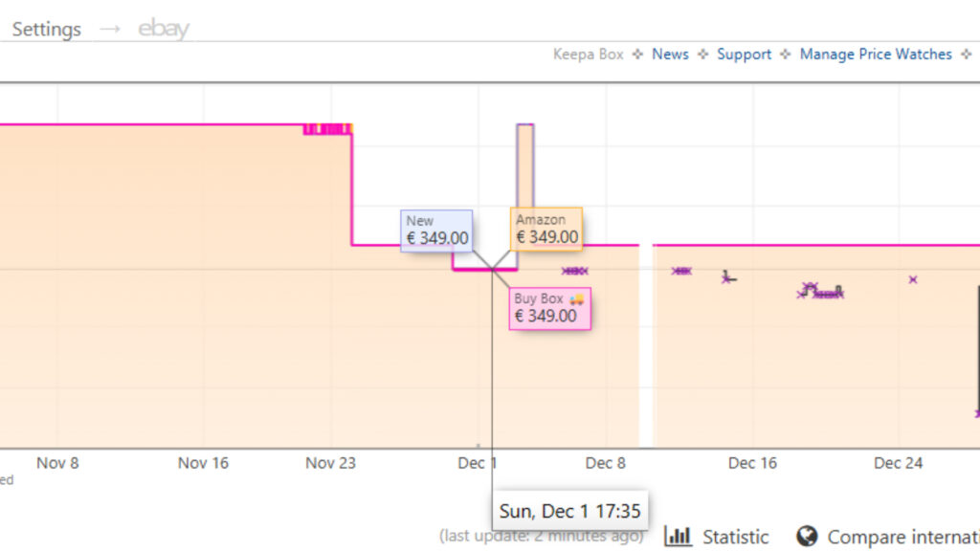Click the Dec 8 date axis label

pyautogui.click(x=605, y=463)
